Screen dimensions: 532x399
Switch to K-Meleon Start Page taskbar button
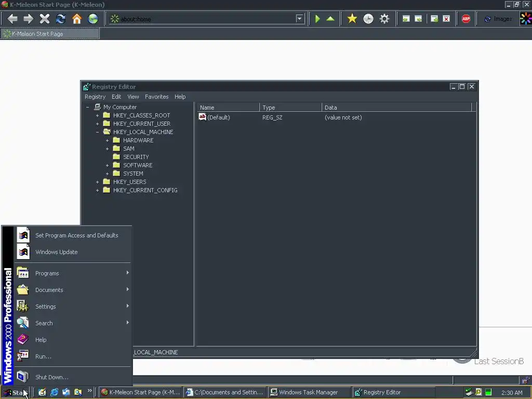pos(140,392)
